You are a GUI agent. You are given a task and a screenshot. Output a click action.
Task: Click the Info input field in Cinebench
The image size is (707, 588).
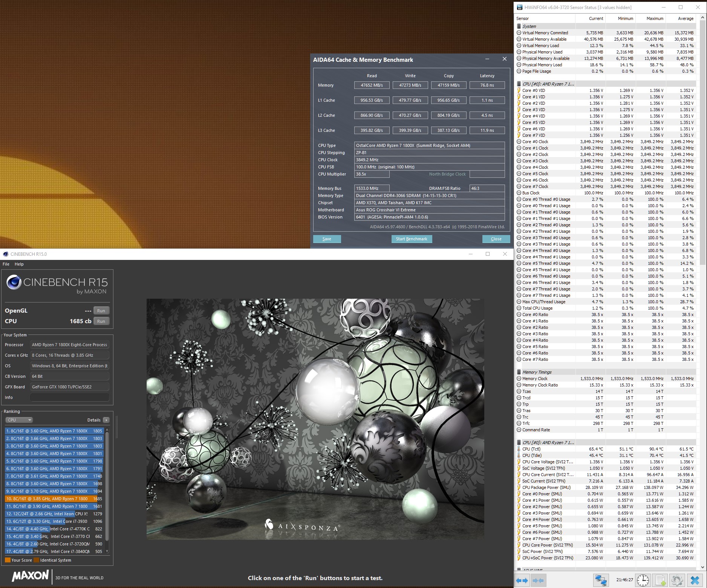click(x=70, y=397)
